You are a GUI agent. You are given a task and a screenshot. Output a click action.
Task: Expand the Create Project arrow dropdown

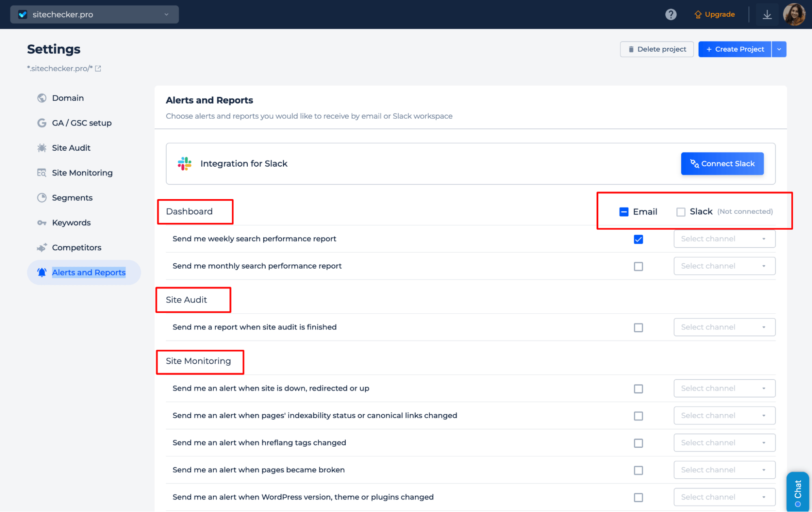779,49
